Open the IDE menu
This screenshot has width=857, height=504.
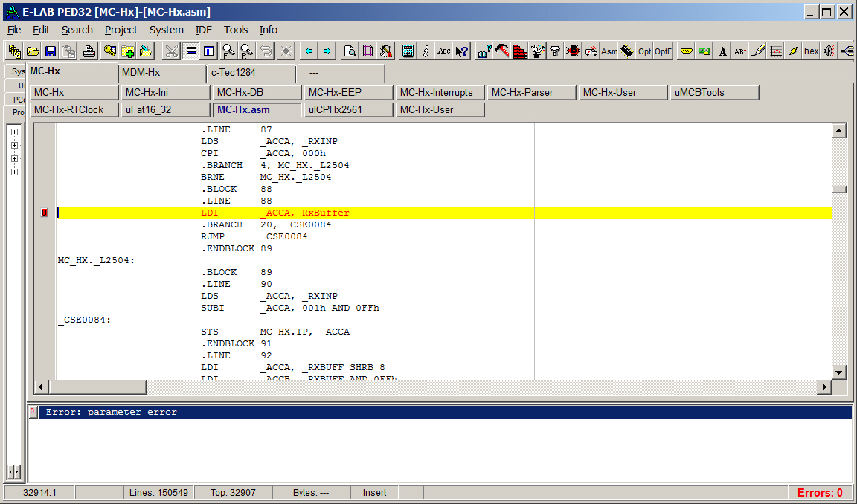[204, 30]
